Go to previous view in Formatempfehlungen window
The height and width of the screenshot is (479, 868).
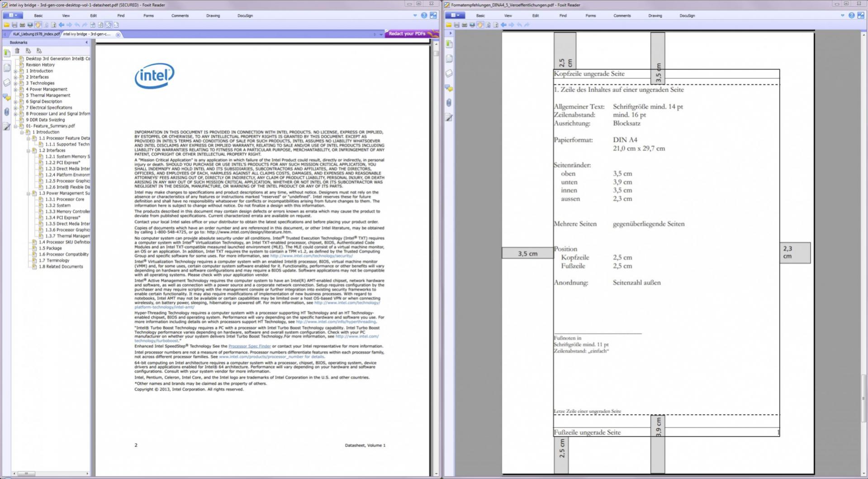pyautogui.click(x=503, y=25)
